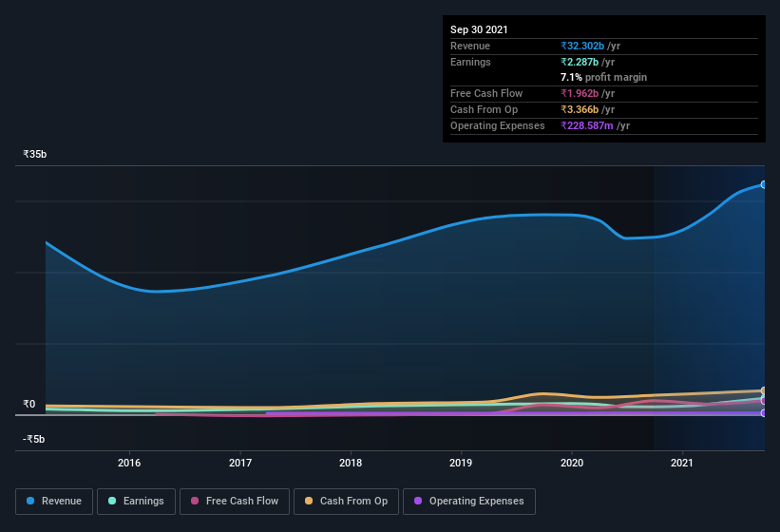Click the Earnings label in tooltip
This screenshot has height=532, width=780.
(x=470, y=62)
